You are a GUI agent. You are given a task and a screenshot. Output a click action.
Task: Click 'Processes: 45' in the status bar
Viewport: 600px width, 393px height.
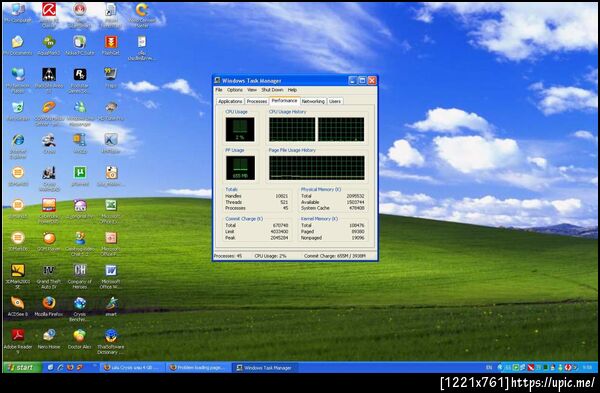228,256
